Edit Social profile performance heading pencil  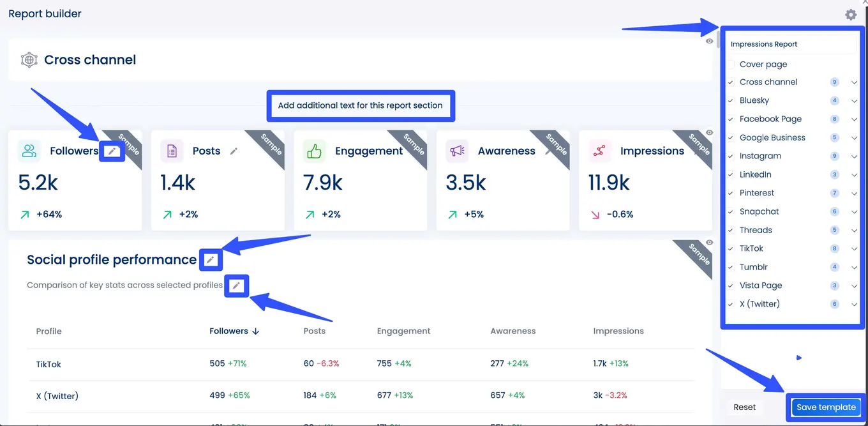point(211,260)
